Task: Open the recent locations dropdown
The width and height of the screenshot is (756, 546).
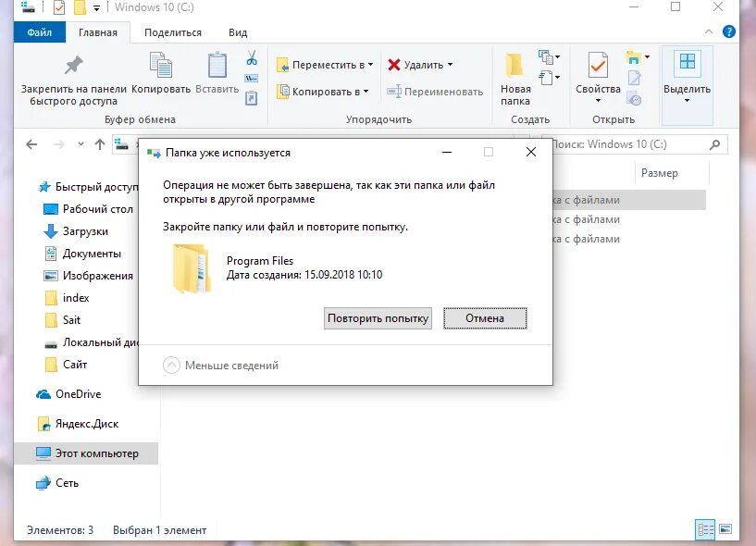Action: pos(81,144)
